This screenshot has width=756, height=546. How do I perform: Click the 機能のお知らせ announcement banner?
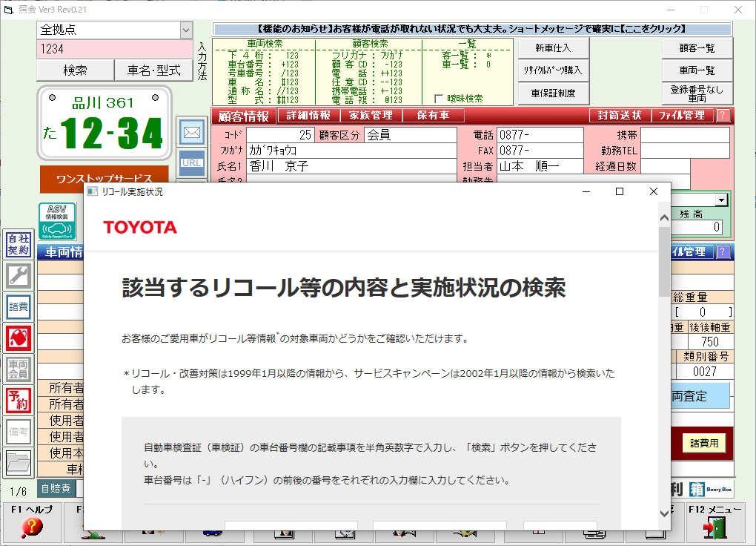pyautogui.click(x=473, y=29)
